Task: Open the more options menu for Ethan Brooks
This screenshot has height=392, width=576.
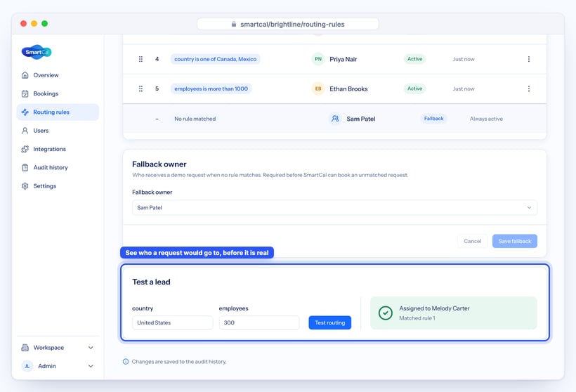Action: (529, 89)
